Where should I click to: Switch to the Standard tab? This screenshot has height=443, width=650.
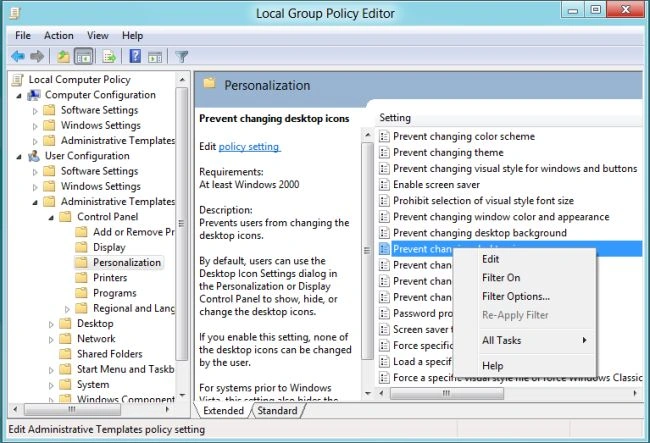point(277,411)
